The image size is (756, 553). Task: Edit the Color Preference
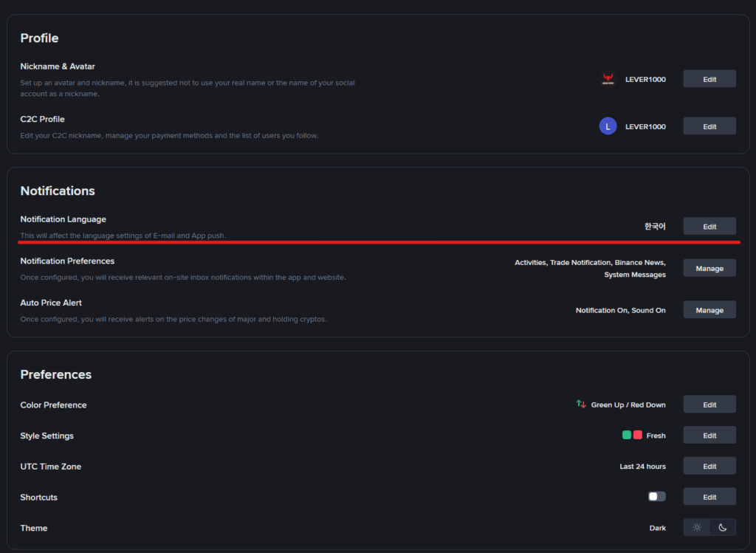(x=709, y=404)
